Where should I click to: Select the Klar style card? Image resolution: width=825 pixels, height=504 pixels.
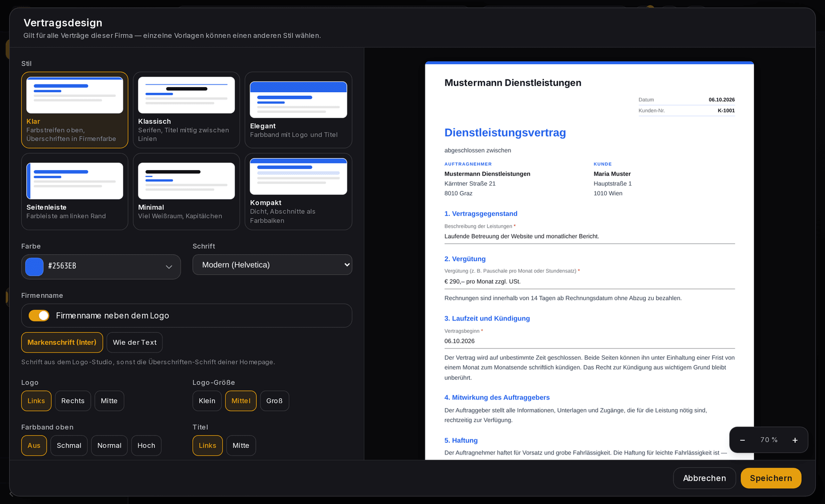coord(75,110)
